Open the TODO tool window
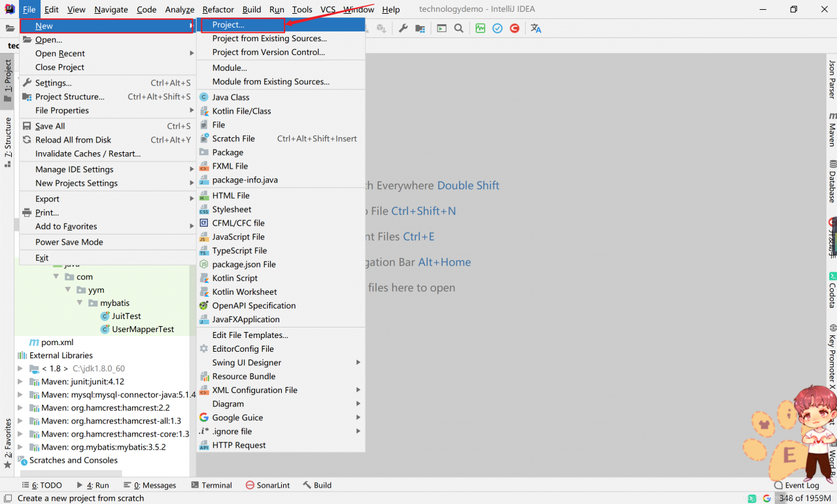The image size is (837, 504). click(x=43, y=485)
